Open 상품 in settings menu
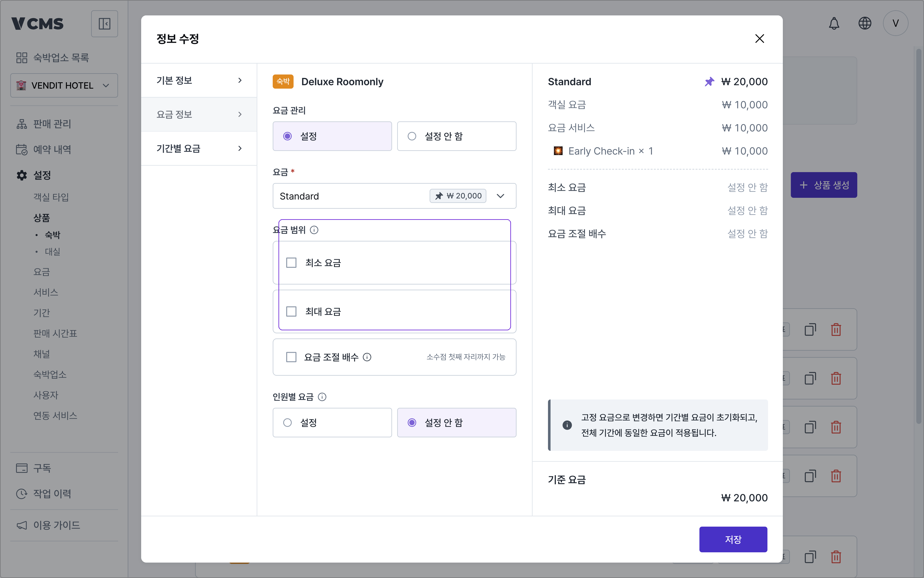The height and width of the screenshot is (578, 924). (42, 218)
